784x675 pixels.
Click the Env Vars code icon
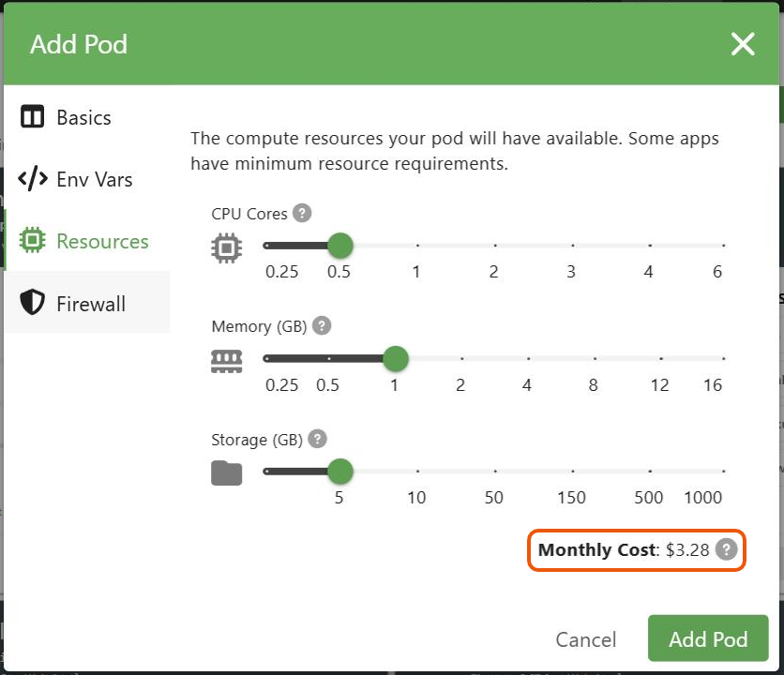point(33,178)
